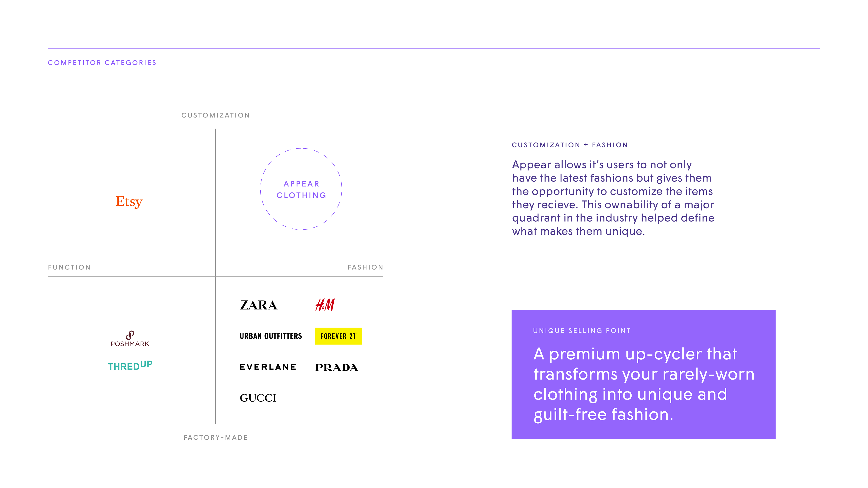Image resolution: width=868 pixels, height=488 pixels.
Task: Select the Unique Selling Point label
Action: pos(582,331)
